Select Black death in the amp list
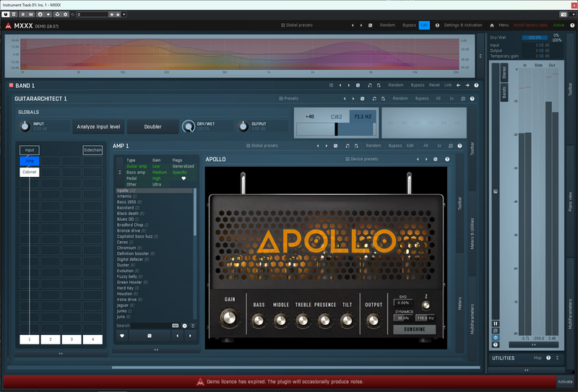Image resolution: width=578 pixels, height=392 pixels. [154, 213]
